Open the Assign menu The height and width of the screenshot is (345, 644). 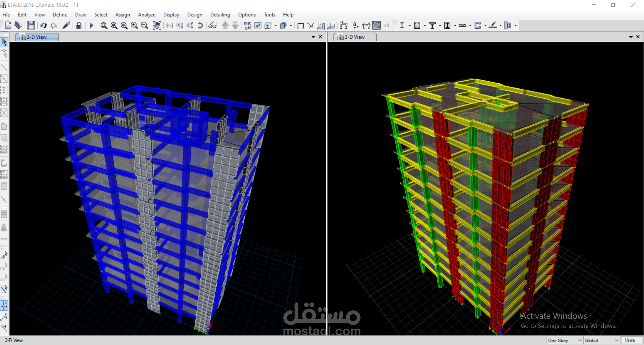123,15
